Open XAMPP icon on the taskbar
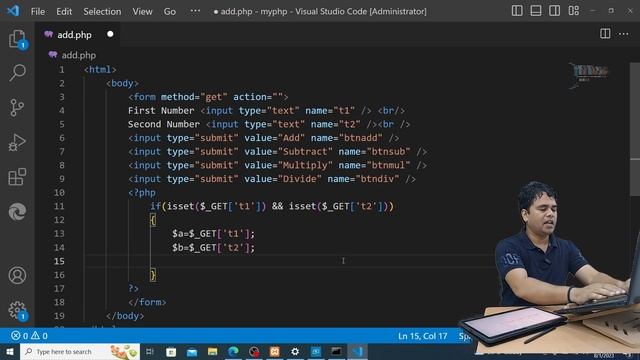Image resolution: width=640 pixels, height=360 pixels. pos(275,351)
